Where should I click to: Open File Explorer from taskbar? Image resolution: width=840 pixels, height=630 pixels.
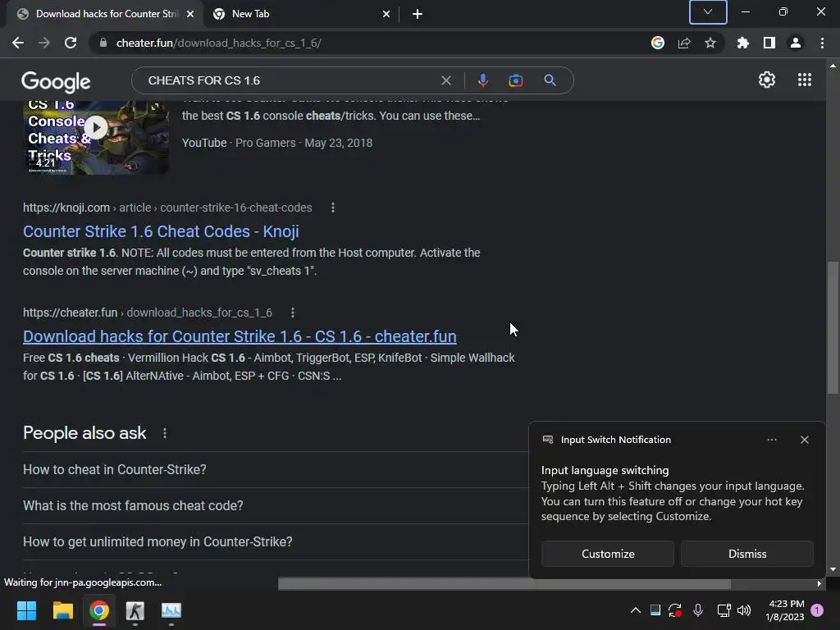(x=62, y=610)
